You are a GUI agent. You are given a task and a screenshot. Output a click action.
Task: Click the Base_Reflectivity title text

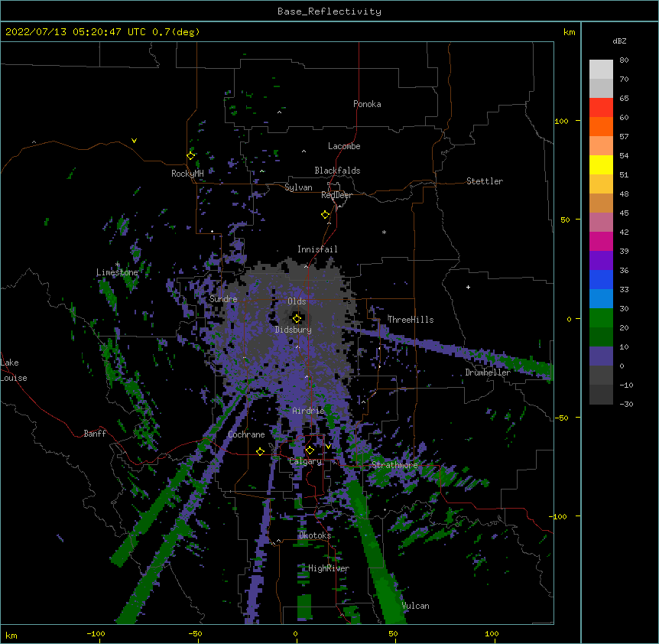tap(329, 11)
